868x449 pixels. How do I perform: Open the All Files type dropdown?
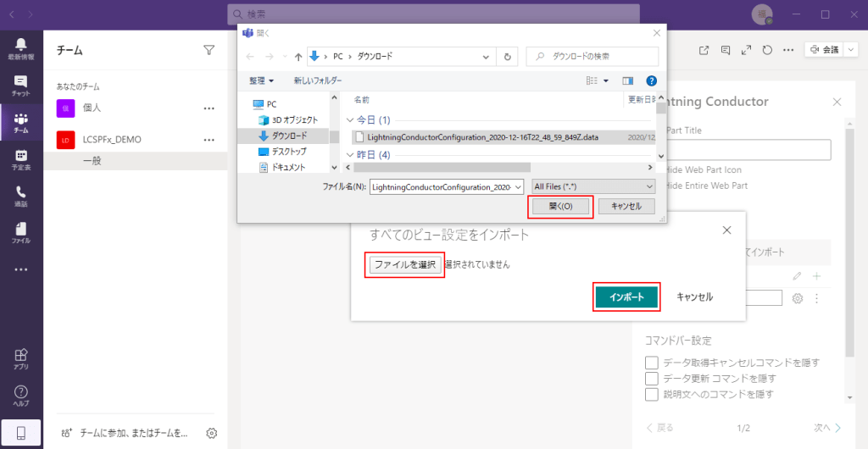point(593,186)
